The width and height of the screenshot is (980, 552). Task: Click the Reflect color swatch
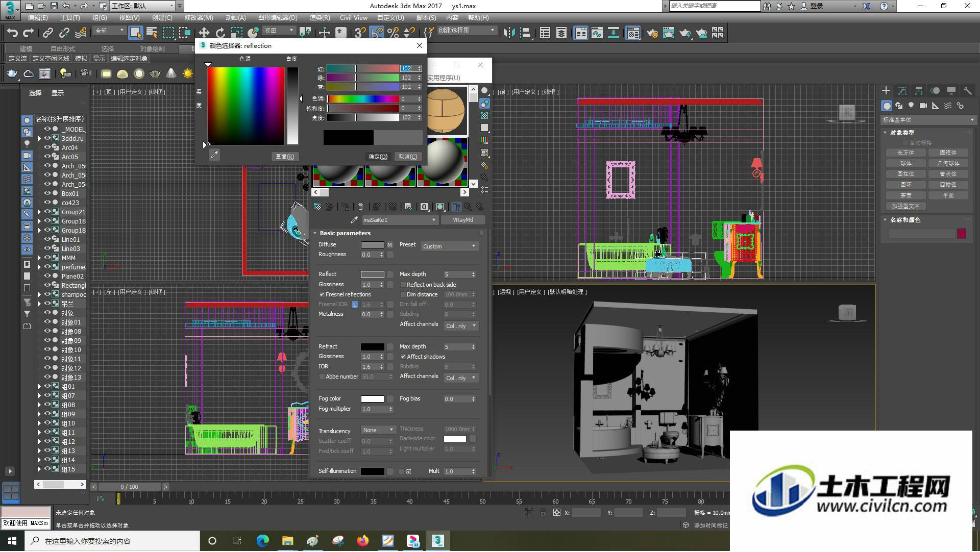pos(372,274)
